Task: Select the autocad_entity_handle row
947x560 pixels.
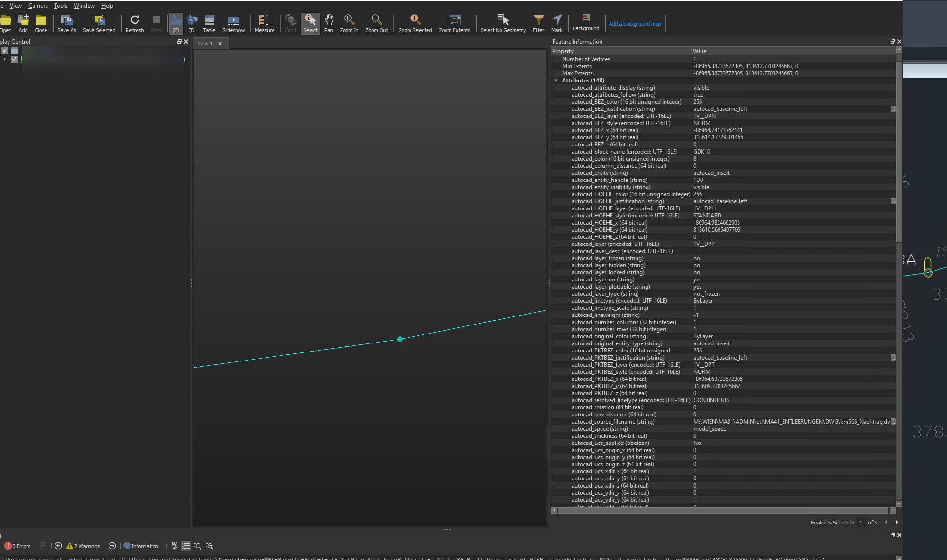Action: click(723, 180)
